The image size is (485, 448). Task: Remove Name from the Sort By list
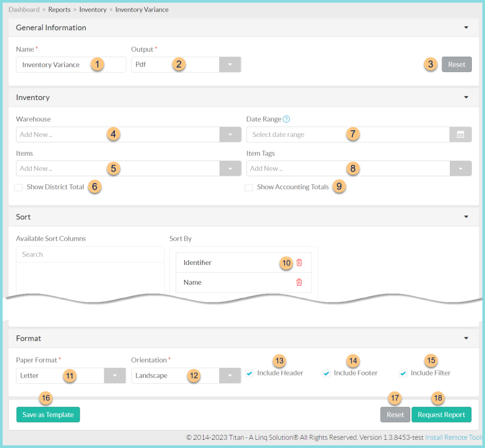(x=299, y=282)
